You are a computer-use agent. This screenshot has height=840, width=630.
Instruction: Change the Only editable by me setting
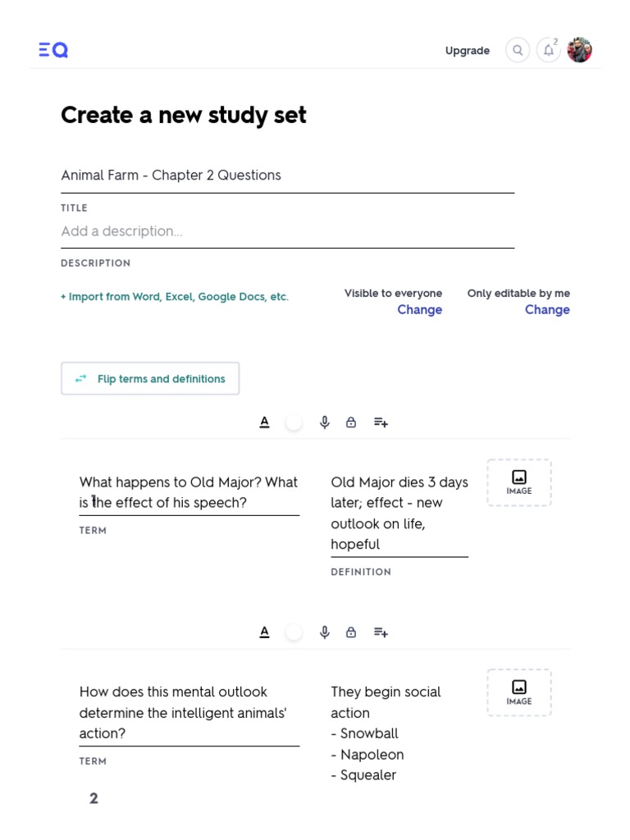547,310
